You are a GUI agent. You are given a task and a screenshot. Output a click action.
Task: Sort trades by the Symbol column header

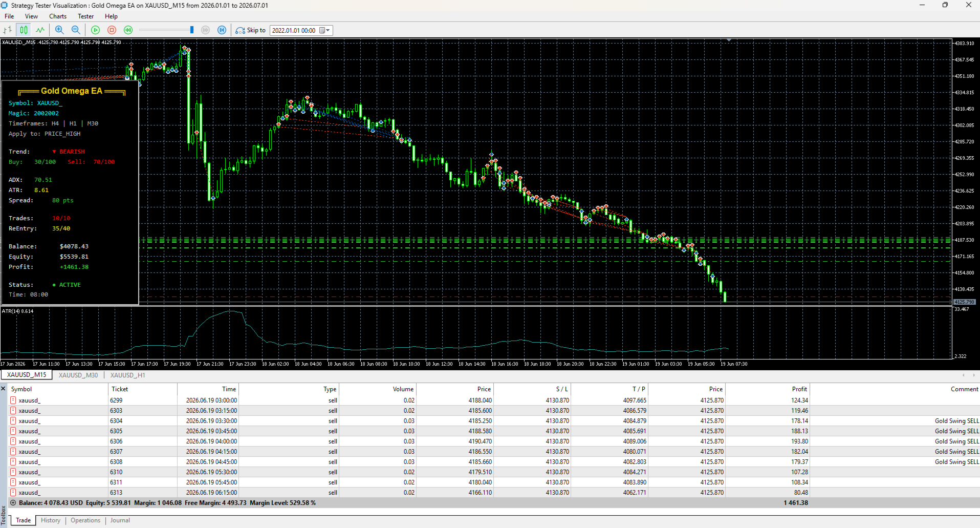tap(57, 389)
